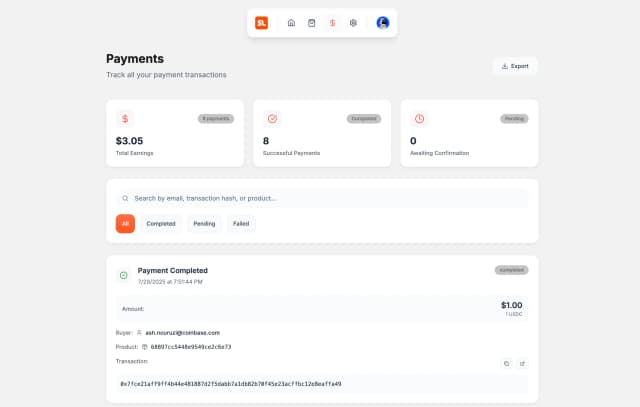640x407 pixels.
Task: Go to Home via house icon
Action: point(291,23)
